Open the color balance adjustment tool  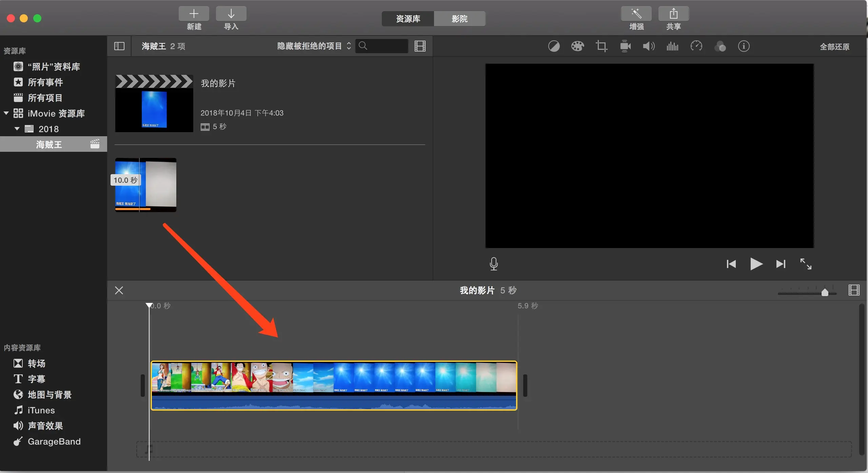[554, 46]
